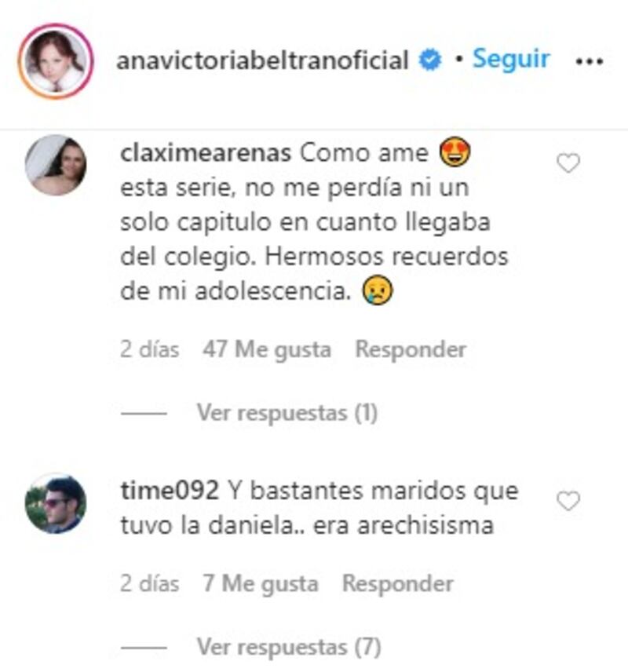
Task: Click the blue verified badge icon
Action: (x=430, y=60)
